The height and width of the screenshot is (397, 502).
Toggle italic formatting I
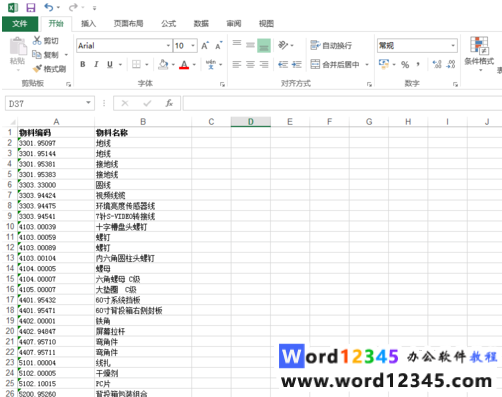(96, 64)
